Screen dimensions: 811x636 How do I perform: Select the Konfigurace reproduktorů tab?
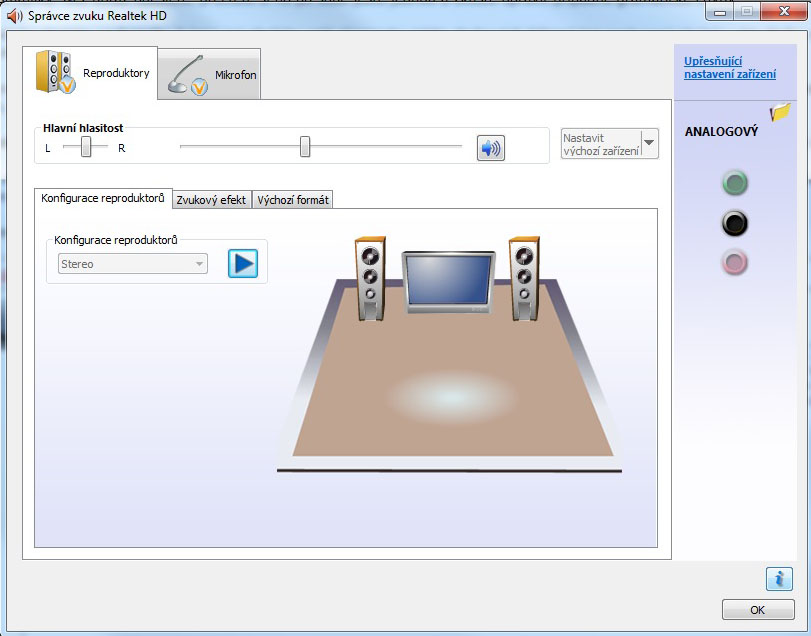click(103, 198)
